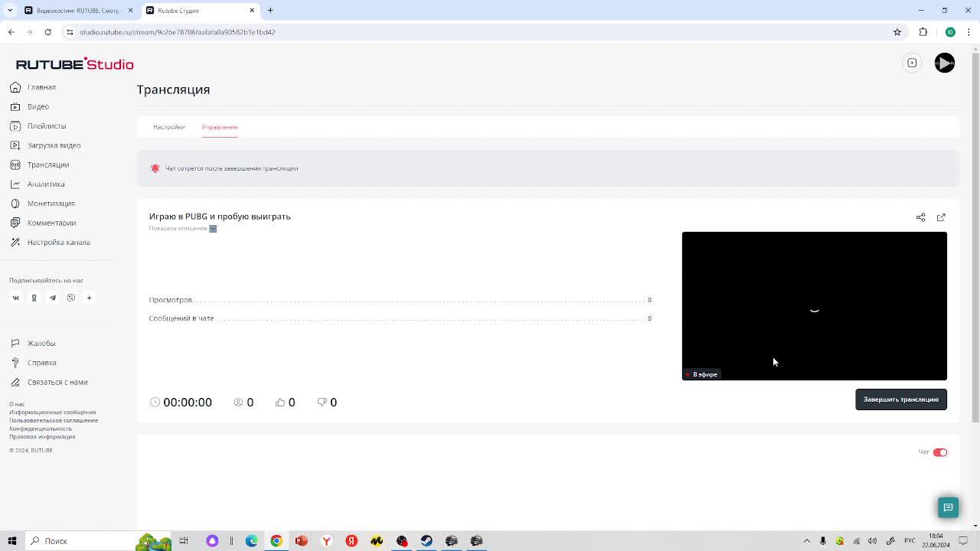Open the chat support widget button
This screenshot has width=980, height=551.
948,507
